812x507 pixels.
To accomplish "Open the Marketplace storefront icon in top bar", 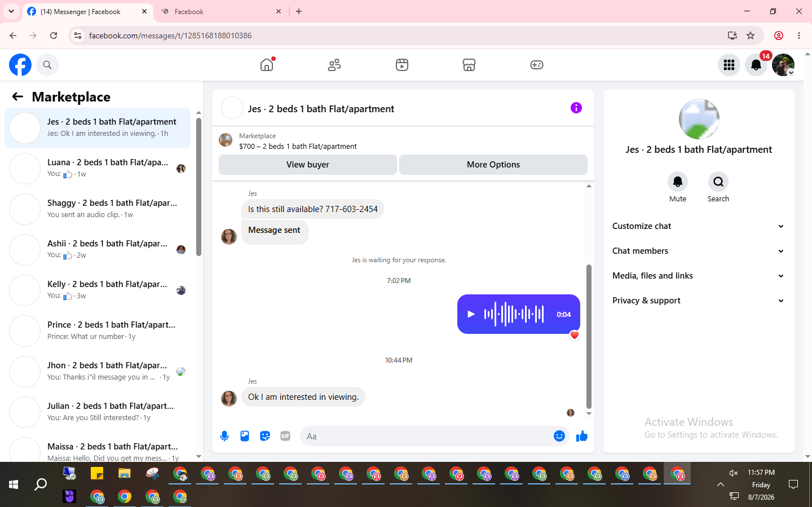I will click(x=469, y=65).
